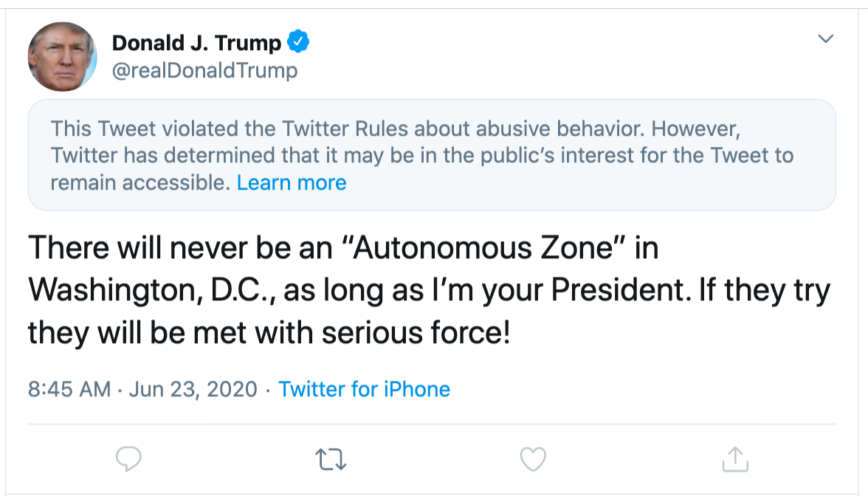Retweet this tweet using the arrows icon
The height and width of the screenshot is (496, 868).
[x=331, y=459]
